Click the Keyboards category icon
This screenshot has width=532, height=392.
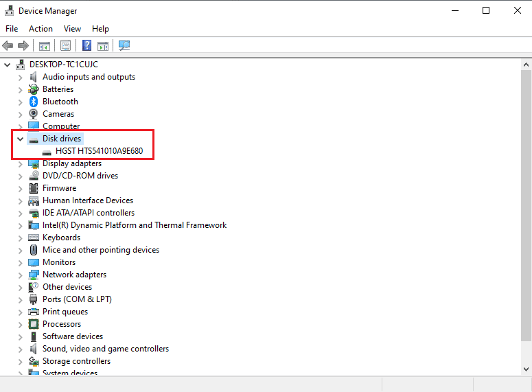34,238
